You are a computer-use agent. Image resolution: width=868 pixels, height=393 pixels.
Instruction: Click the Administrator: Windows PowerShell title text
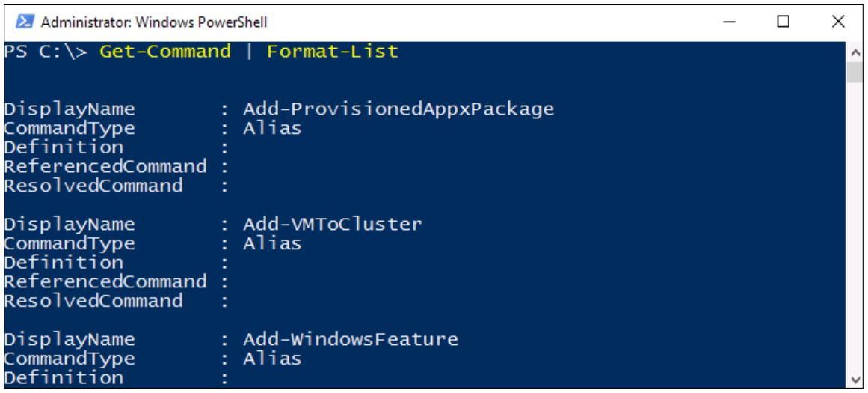click(x=155, y=22)
